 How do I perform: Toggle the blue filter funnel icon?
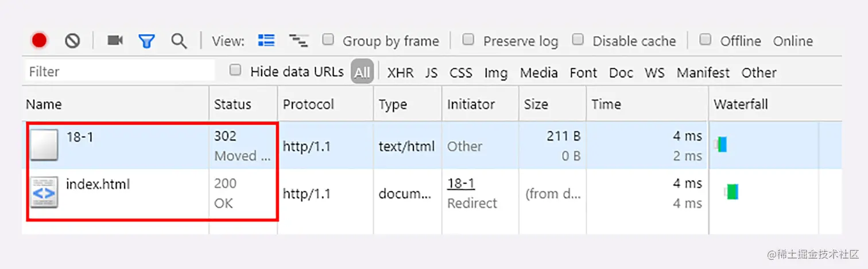147,41
